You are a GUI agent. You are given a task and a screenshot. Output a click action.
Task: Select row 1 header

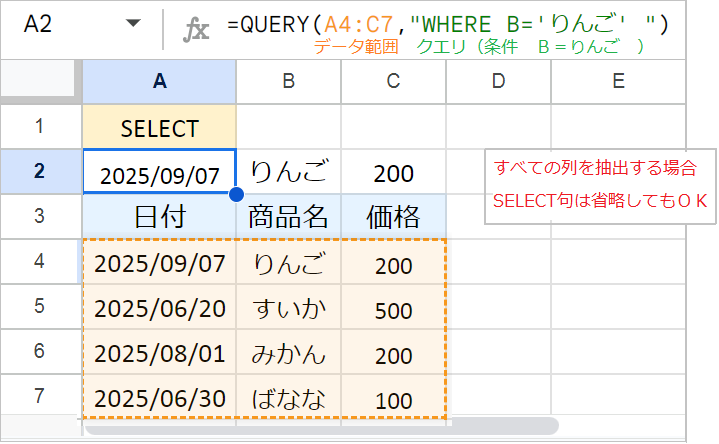(40, 126)
